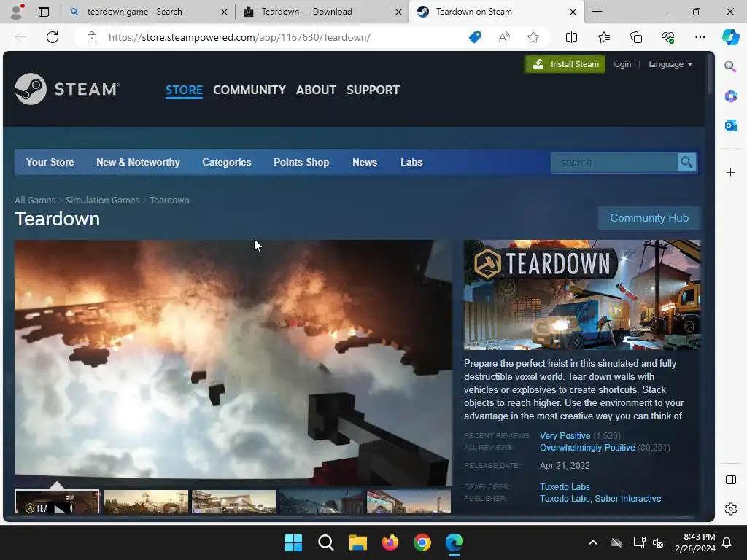Open the language dropdown

click(x=670, y=64)
